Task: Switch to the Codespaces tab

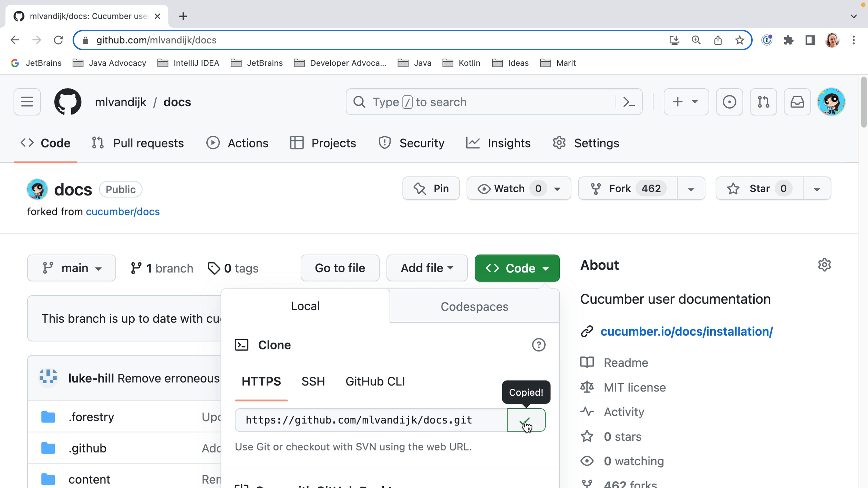Action: click(x=474, y=306)
